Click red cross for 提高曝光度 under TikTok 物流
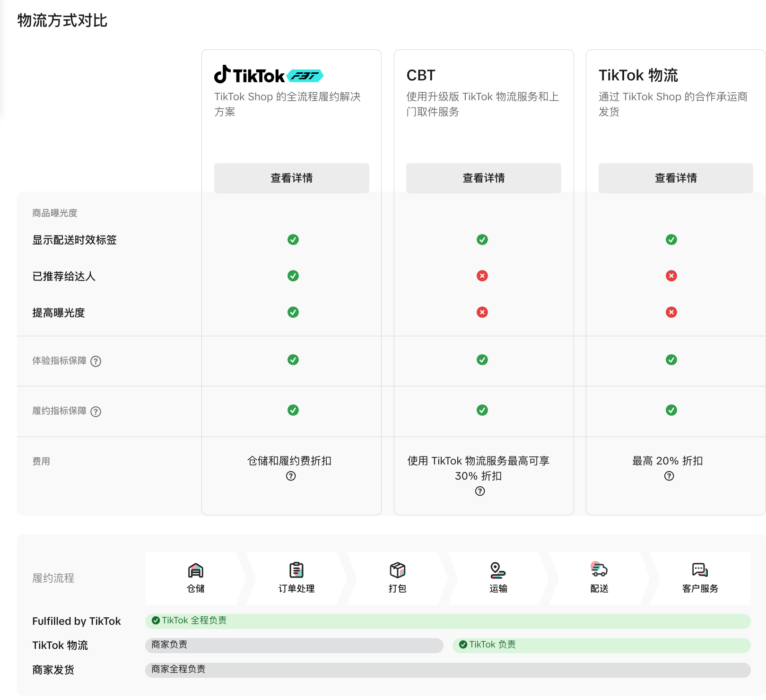Viewport: 766px width, 700px height. pos(671,312)
